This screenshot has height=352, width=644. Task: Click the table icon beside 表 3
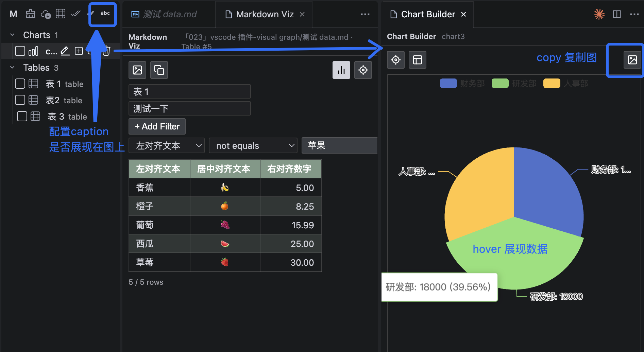35,116
